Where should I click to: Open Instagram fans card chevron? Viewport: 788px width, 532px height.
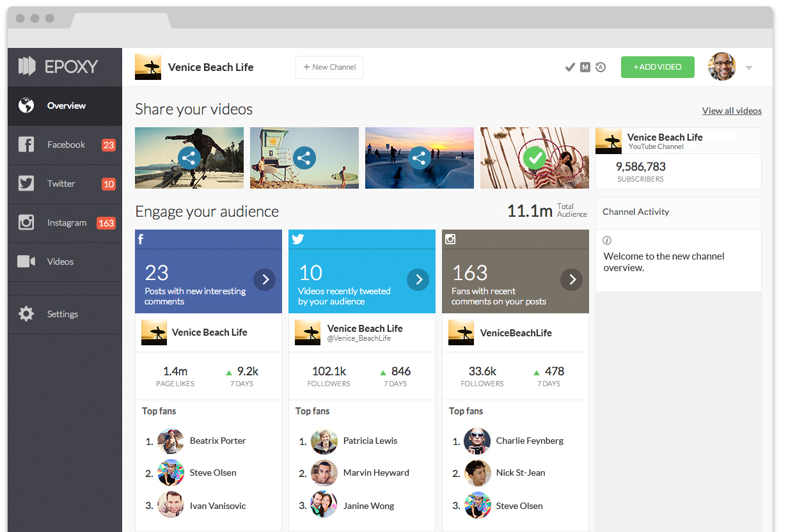(572, 279)
